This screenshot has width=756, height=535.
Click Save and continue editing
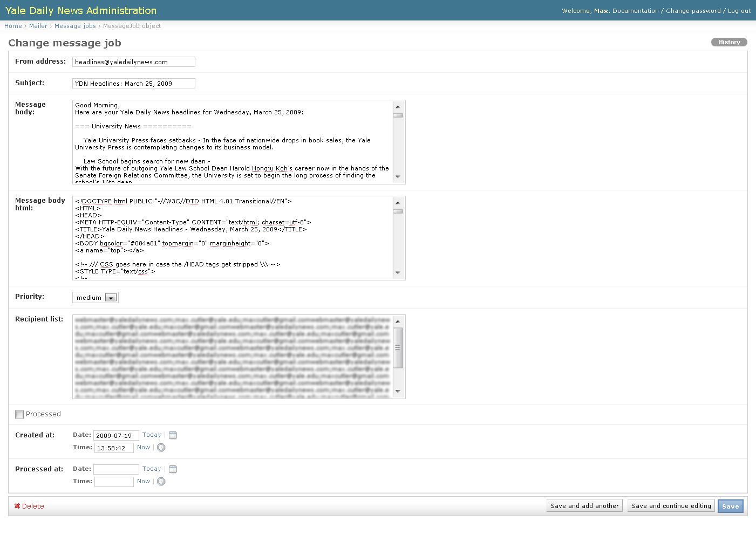click(x=671, y=506)
